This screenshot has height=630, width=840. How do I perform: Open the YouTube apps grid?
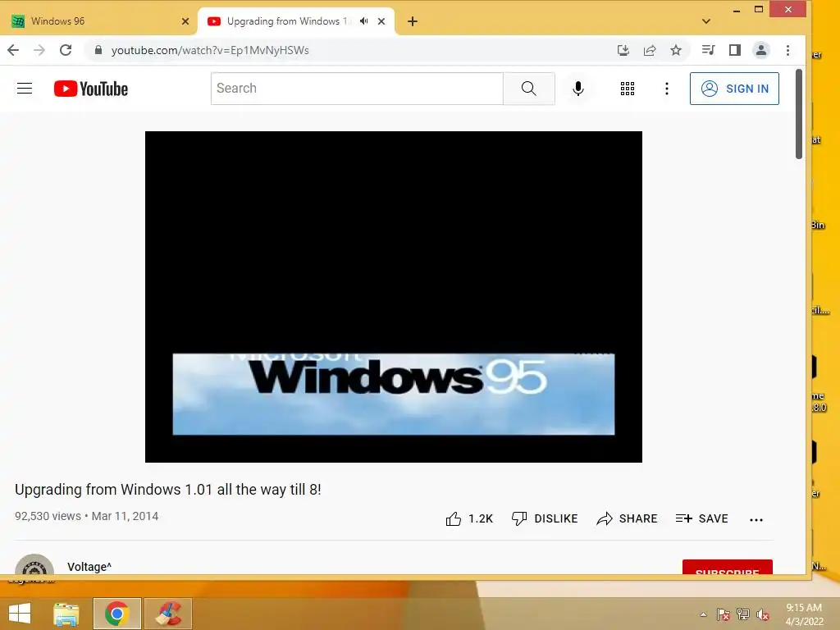(628, 89)
